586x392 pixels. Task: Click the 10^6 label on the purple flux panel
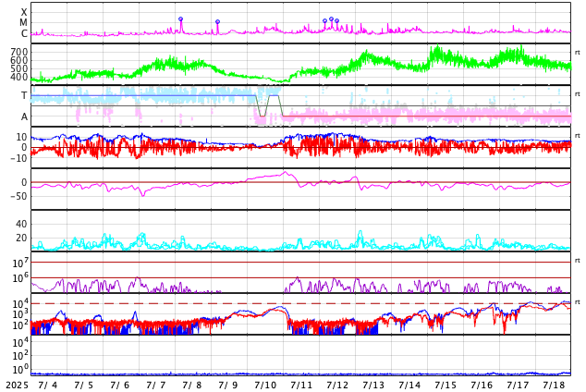tap(20, 278)
